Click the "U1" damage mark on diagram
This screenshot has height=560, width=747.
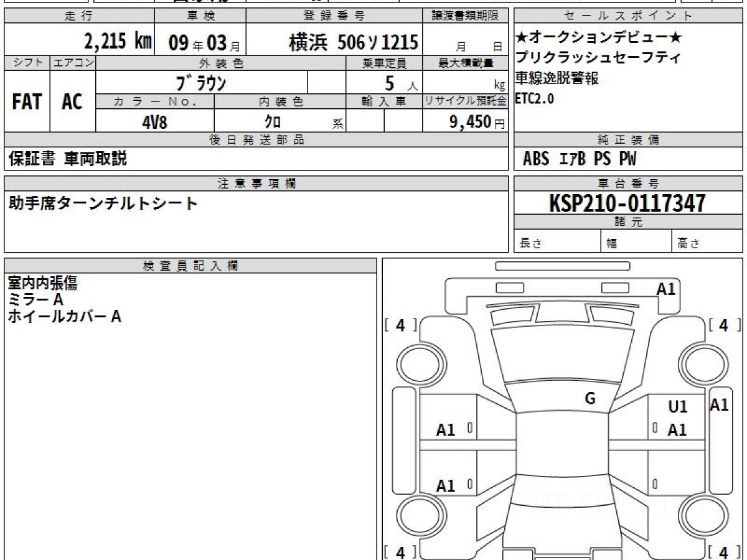(x=678, y=407)
